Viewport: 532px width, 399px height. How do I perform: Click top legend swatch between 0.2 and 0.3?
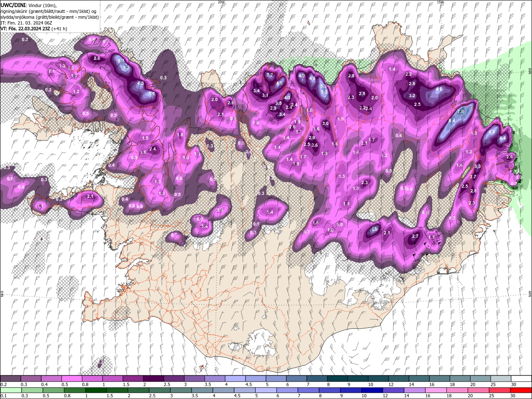(x=10, y=379)
